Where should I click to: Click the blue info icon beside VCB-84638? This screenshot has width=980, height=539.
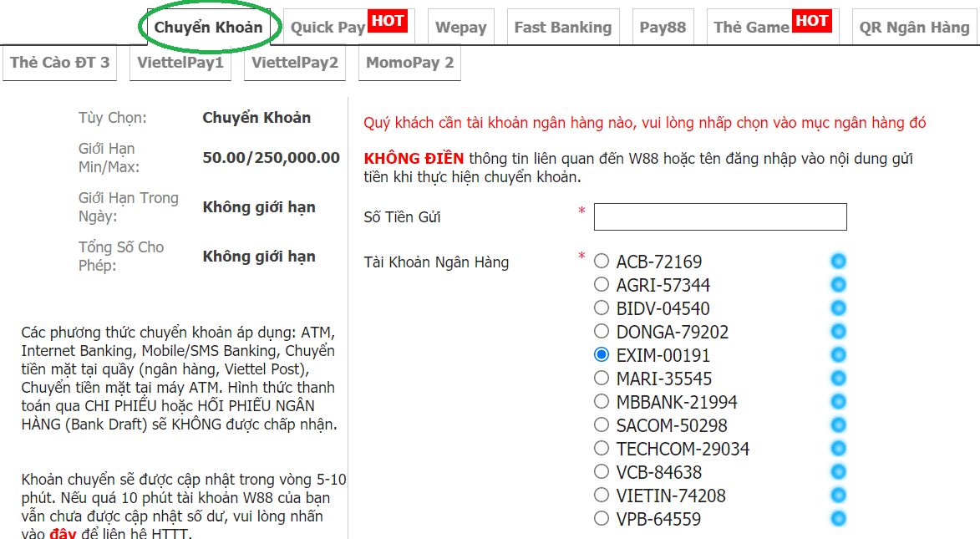pyautogui.click(x=838, y=471)
